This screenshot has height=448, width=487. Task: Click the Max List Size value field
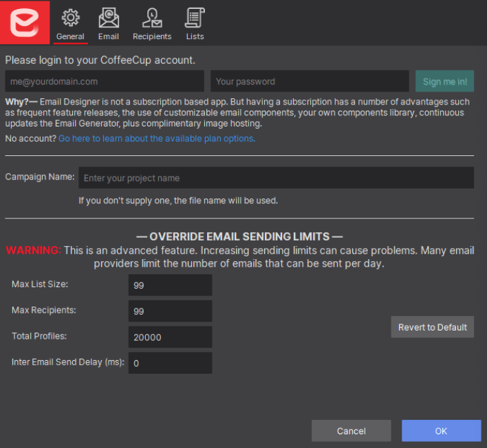170,284
